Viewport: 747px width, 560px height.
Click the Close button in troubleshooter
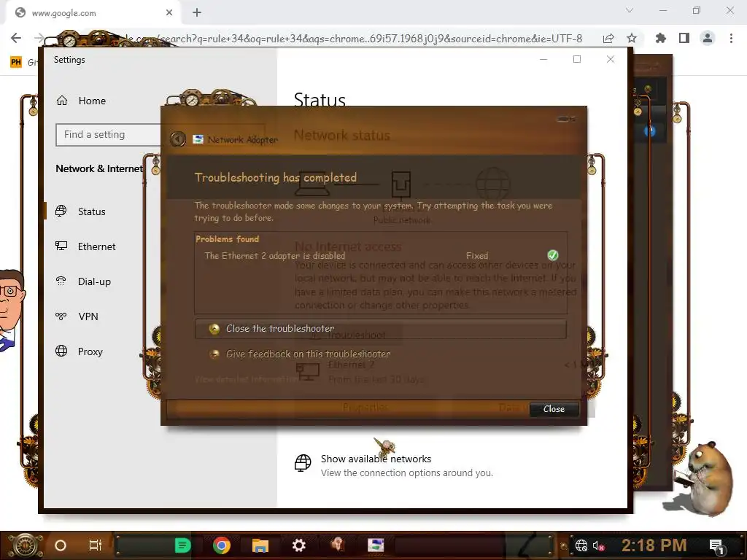point(554,409)
